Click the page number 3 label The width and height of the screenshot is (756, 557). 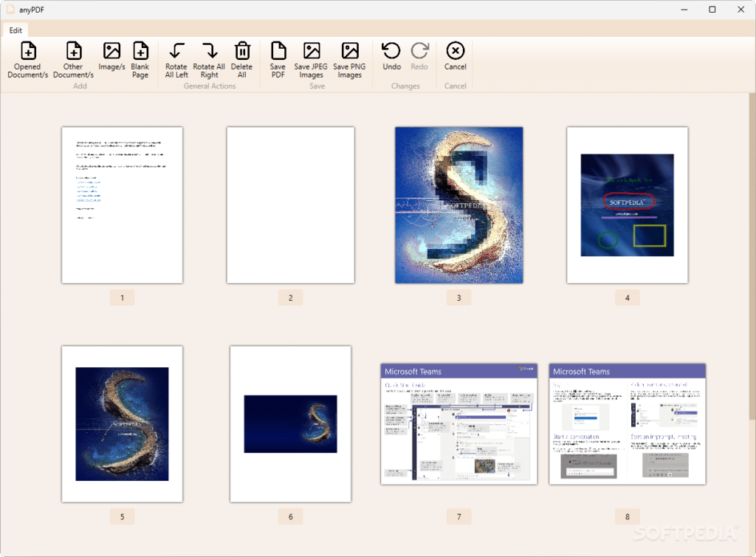(459, 298)
